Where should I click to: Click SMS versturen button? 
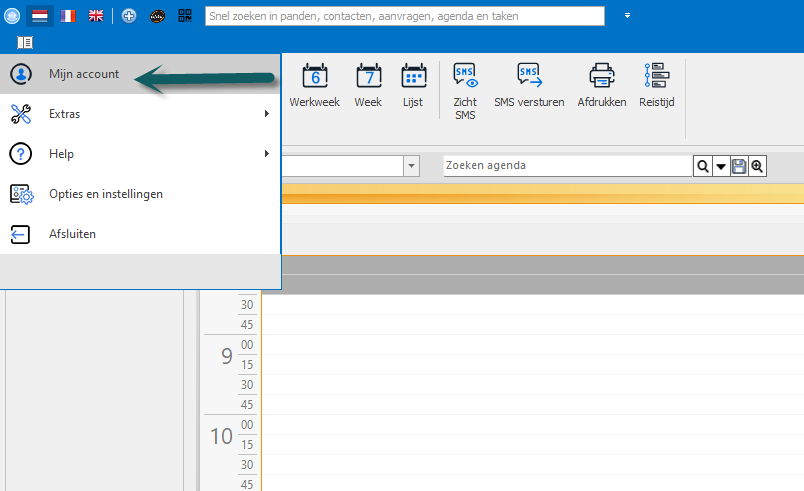[x=529, y=86]
